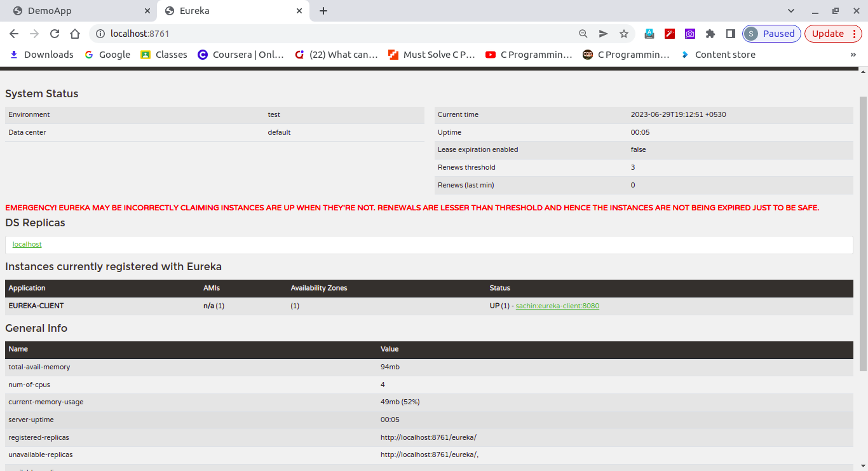
Task: Follow the sachin:eureka-client:8080 instance link
Action: coord(557,306)
